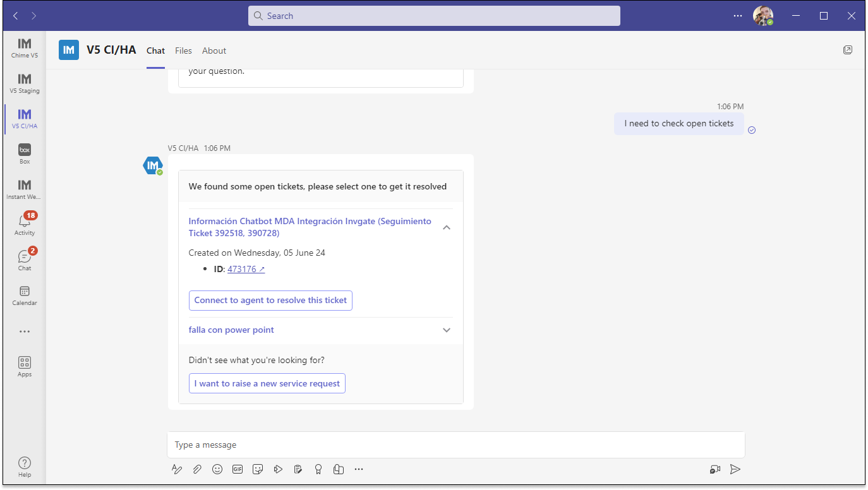The image size is (868, 490).
Task: Open the message Format options
Action: click(177, 469)
